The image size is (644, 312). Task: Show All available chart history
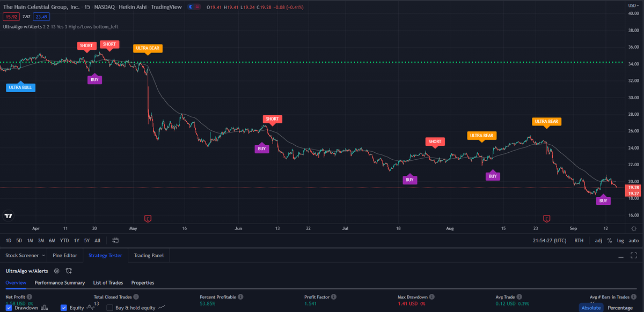[97, 241]
